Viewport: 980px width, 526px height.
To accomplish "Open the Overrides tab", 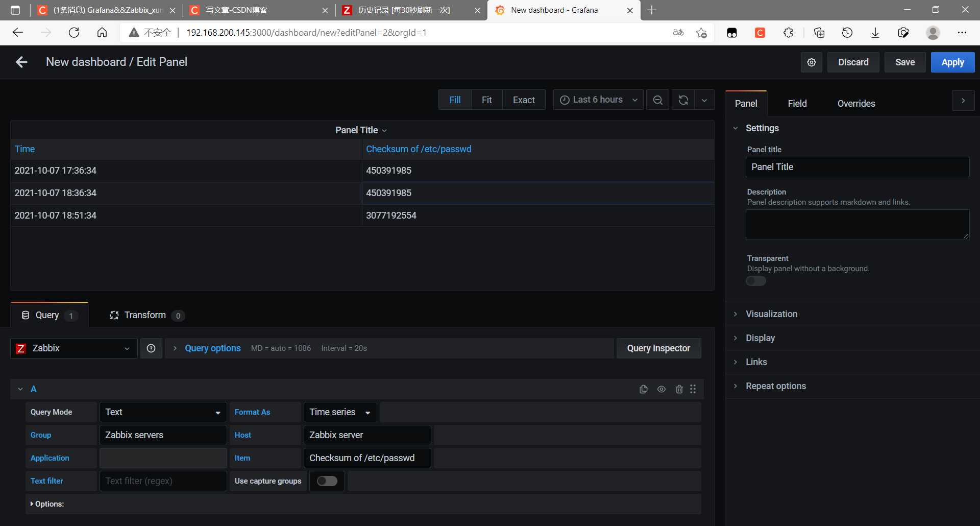I will pos(856,103).
